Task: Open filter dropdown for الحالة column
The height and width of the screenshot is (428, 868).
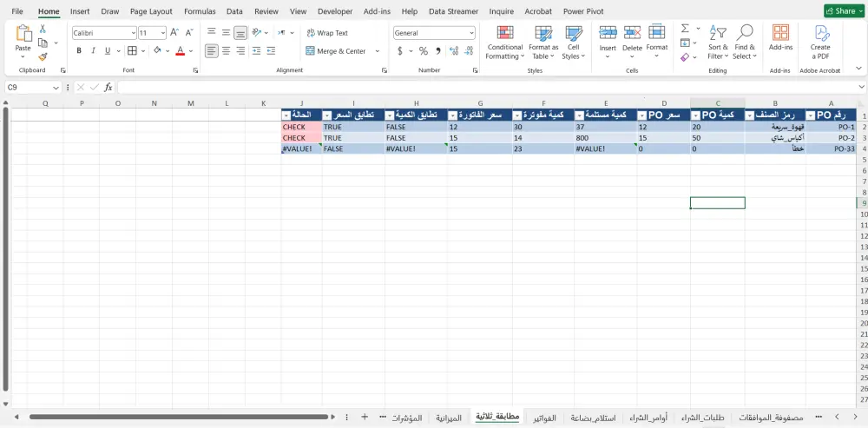Action: pyautogui.click(x=286, y=115)
